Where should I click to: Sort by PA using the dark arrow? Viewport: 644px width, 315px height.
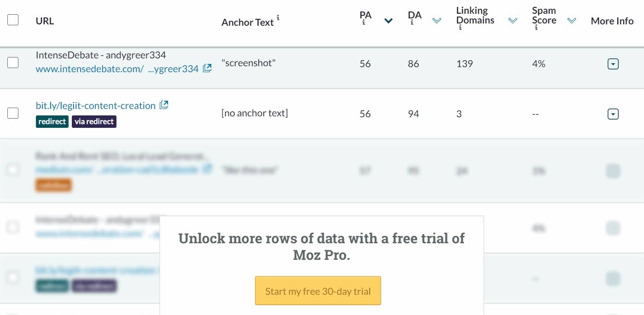coord(389,21)
